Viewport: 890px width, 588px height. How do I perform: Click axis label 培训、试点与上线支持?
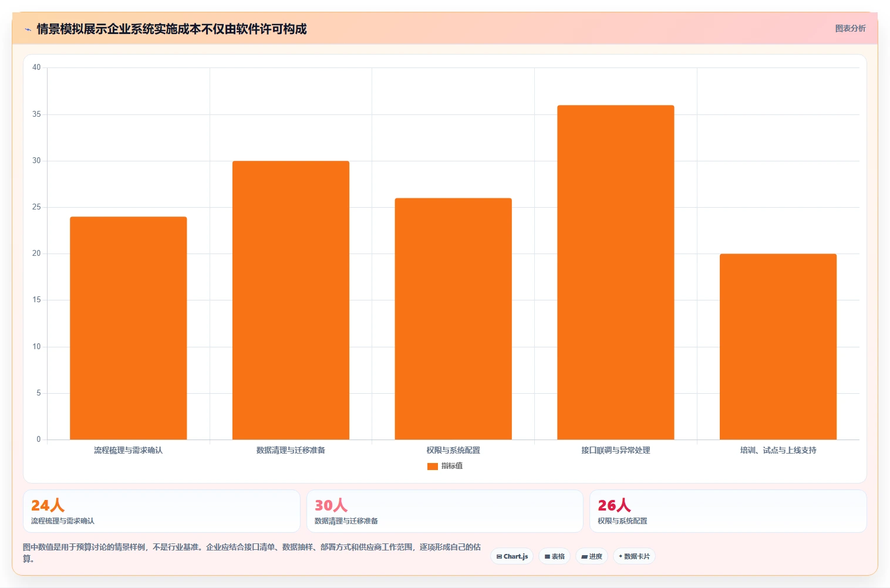point(778,450)
